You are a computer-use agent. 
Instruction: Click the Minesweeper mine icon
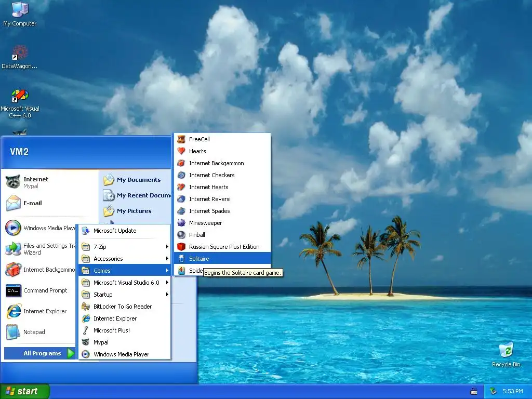click(181, 223)
